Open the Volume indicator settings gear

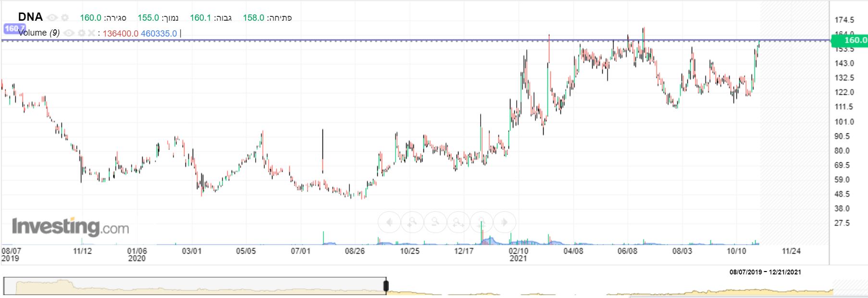pos(81,33)
